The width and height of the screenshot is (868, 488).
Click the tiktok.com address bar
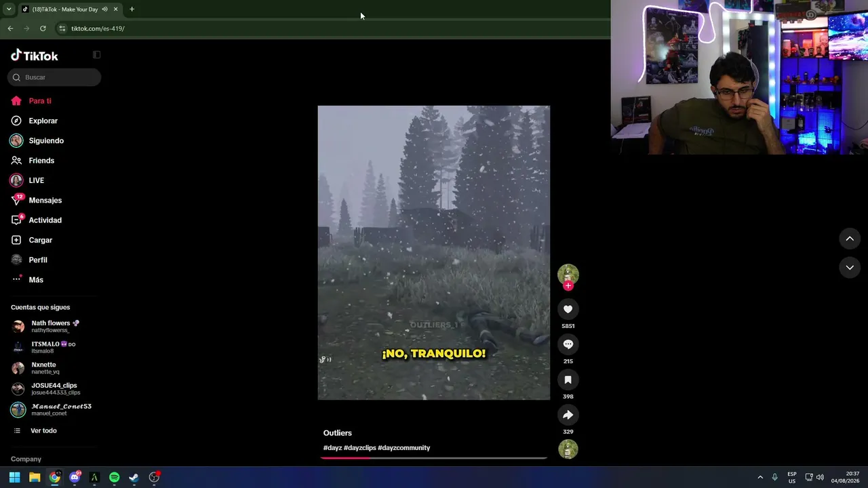click(332, 28)
